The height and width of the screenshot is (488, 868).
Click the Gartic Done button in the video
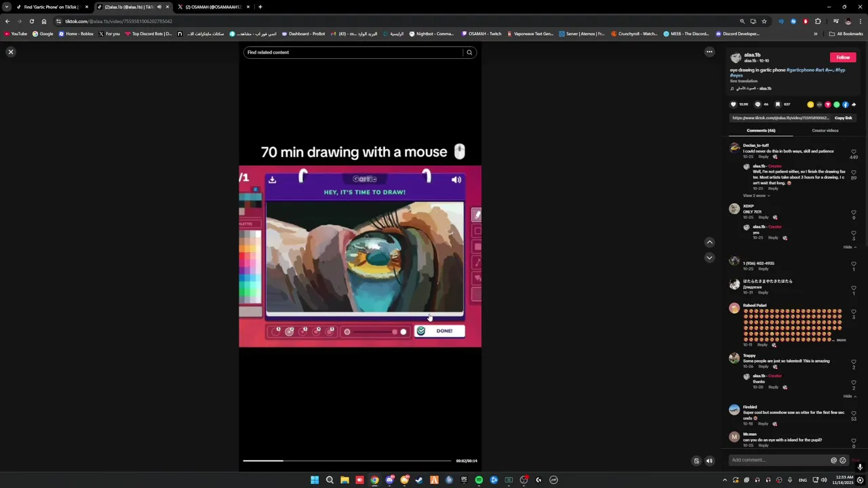(439, 331)
